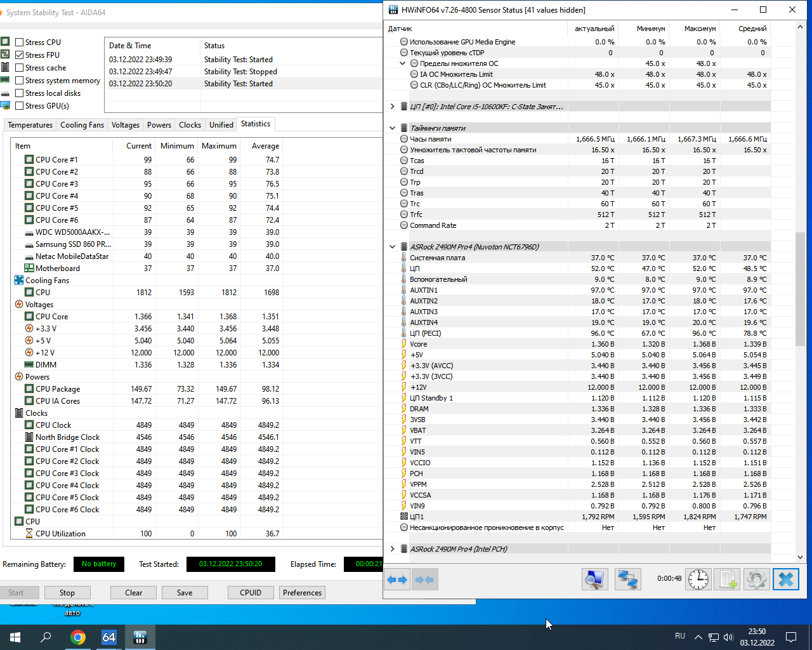812x650 pixels.
Task: Expand ASRock Z490M Pro4 (Intel PCH) section
Action: click(x=392, y=549)
